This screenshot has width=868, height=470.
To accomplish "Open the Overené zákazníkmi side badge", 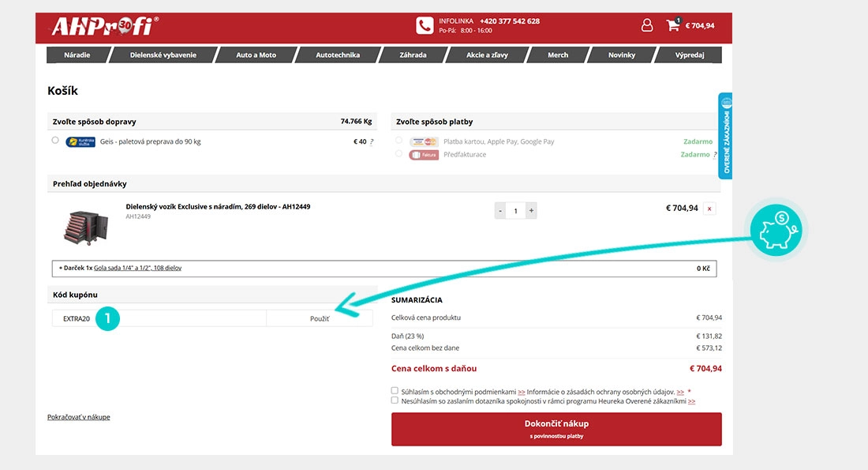I will tap(725, 136).
